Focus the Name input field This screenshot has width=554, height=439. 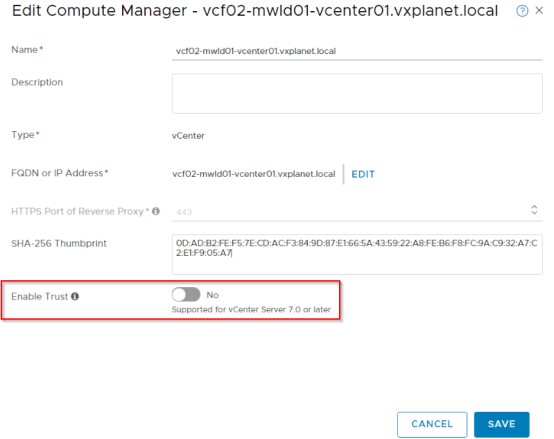[x=357, y=51]
